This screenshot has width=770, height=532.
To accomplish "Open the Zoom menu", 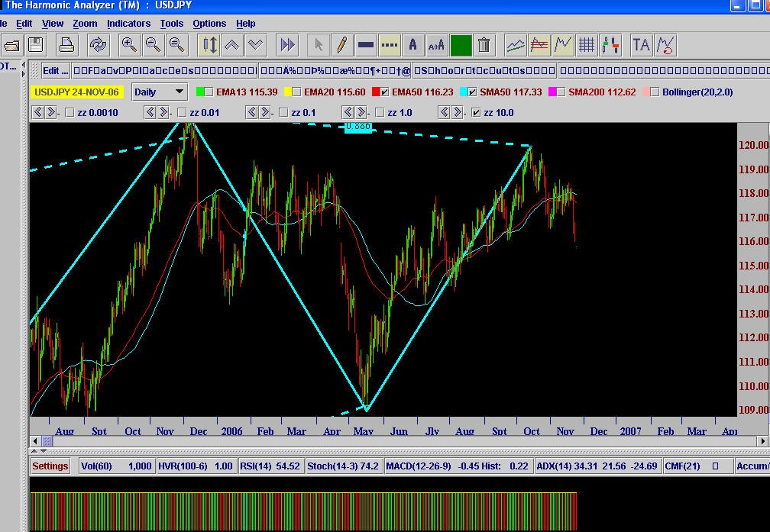I will click(85, 24).
